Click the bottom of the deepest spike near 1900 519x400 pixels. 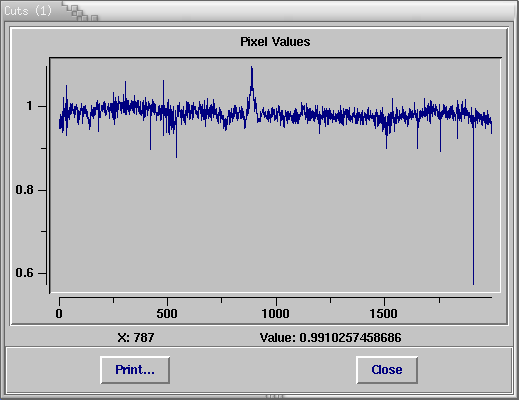click(473, 283)
